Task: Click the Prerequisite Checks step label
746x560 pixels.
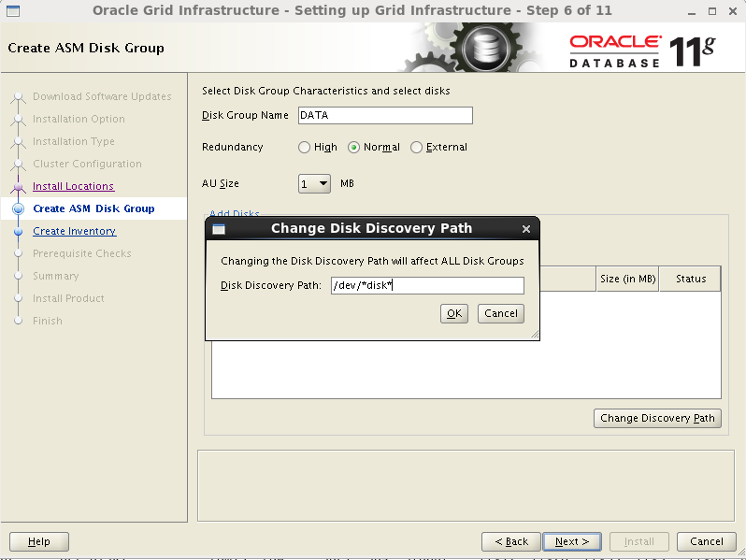Action: tap(82, 253)
